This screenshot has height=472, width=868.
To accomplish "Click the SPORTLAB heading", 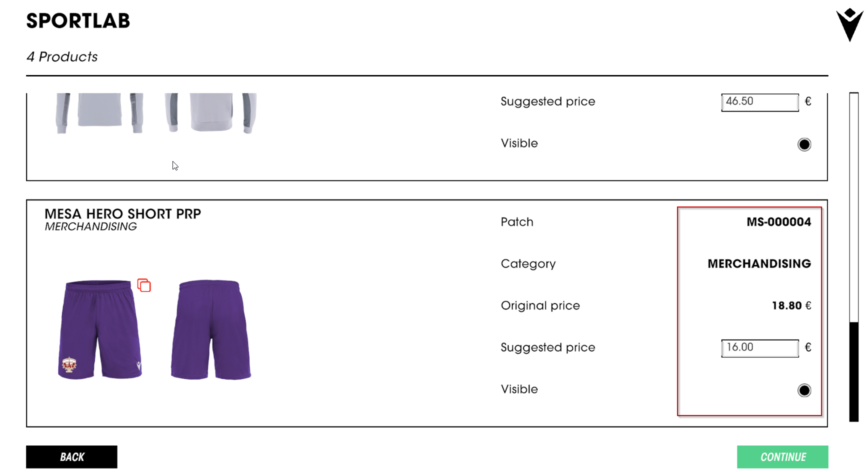I will (78, 21).
